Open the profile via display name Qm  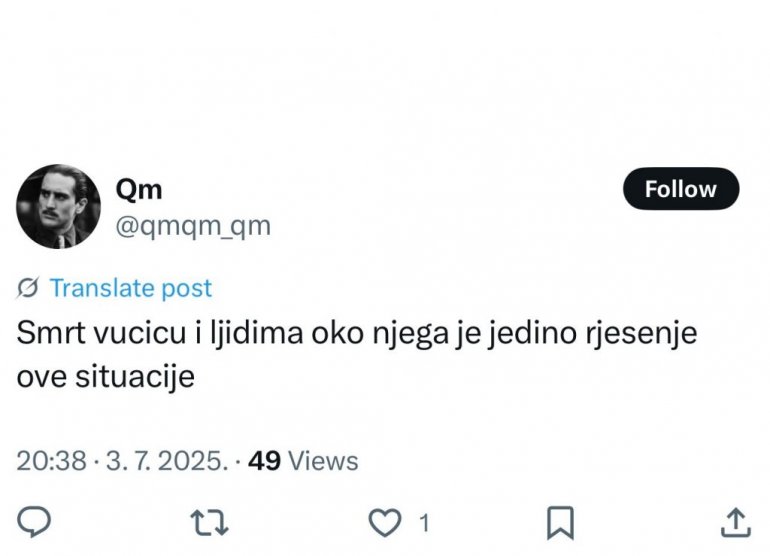[139, 189]
